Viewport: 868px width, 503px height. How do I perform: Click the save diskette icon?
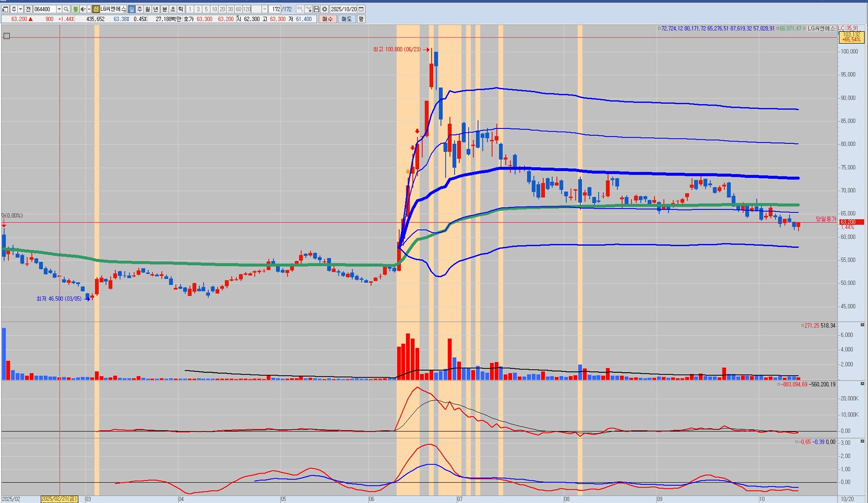[x=316, y=9]
